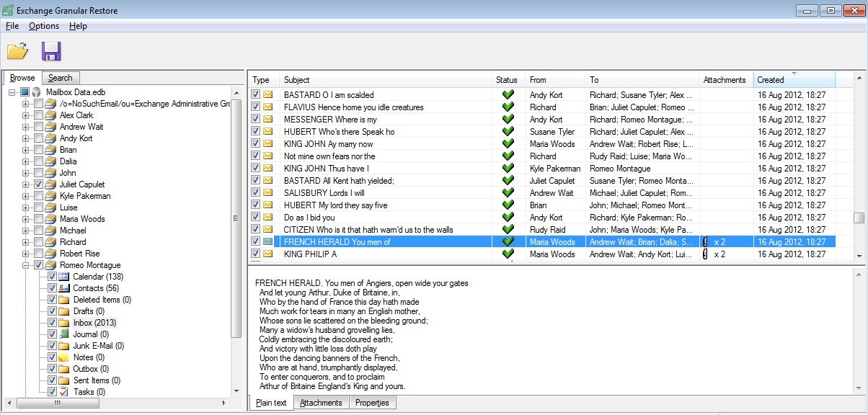
Task: Click the Drafts folder icon
Action: 63,311
